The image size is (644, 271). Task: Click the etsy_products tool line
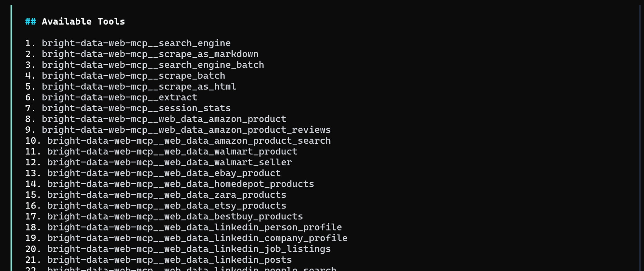(166, 206)
